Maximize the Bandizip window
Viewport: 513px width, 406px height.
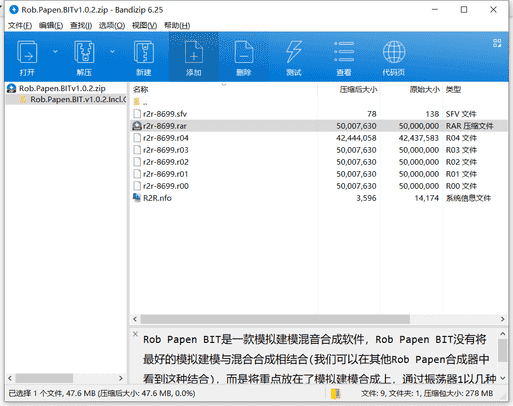pos(464,10)
